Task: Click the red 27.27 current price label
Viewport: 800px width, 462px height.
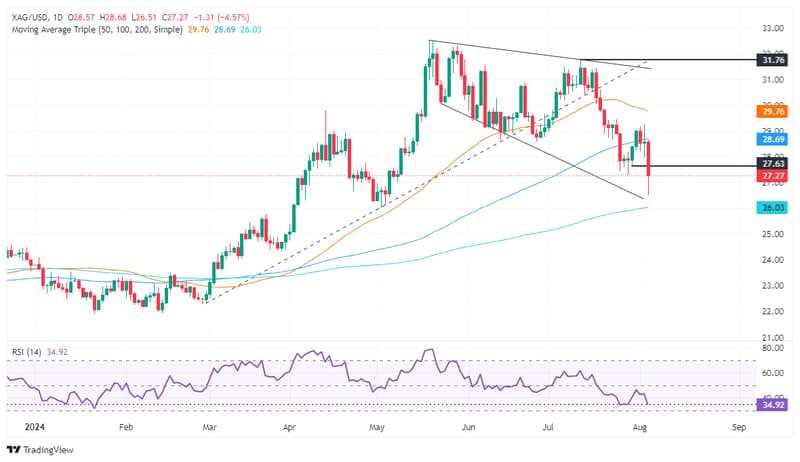Action: pyautogui.click(x=772, y=176)
